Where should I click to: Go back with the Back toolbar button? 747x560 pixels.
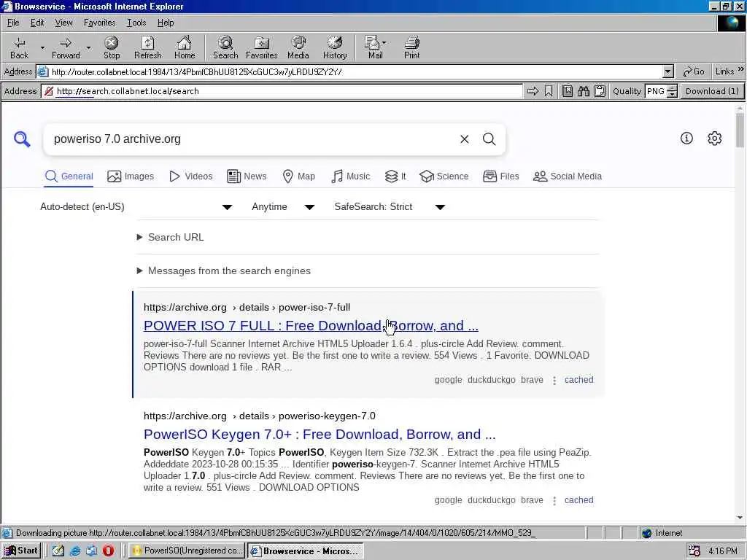click(19, 47)
